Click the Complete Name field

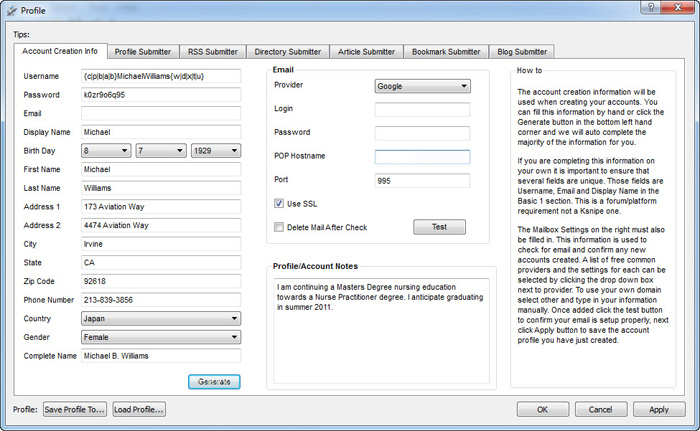161,356
